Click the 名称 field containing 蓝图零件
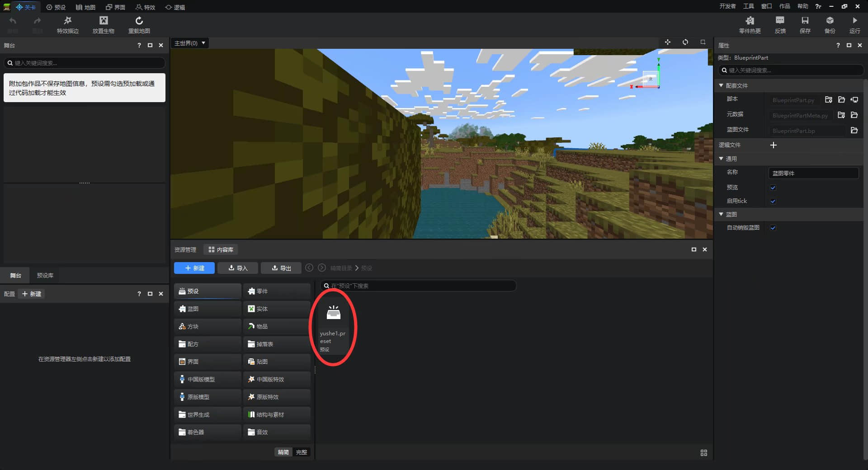This screenshot has height=470, width=868. 813,173
